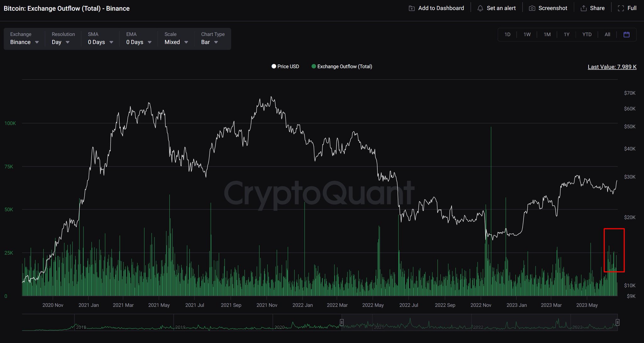Select the 1M time range

tap(547, 35)
